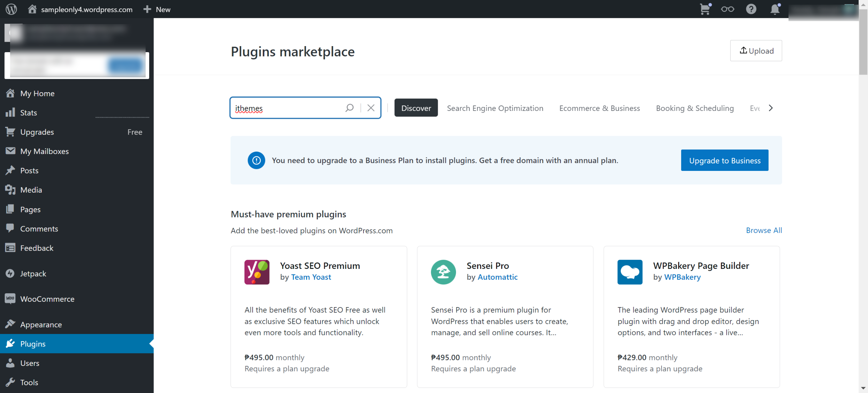Click the WooCommerce woo icon
Image resolution: width=868 pixels, height=393 pixels.
[x=10, y=299]
